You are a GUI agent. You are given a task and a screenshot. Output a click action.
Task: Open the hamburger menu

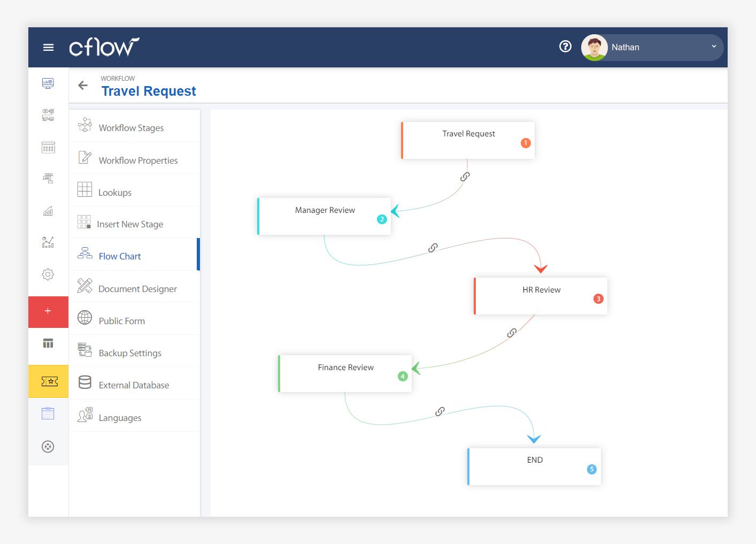coord(48,48)
